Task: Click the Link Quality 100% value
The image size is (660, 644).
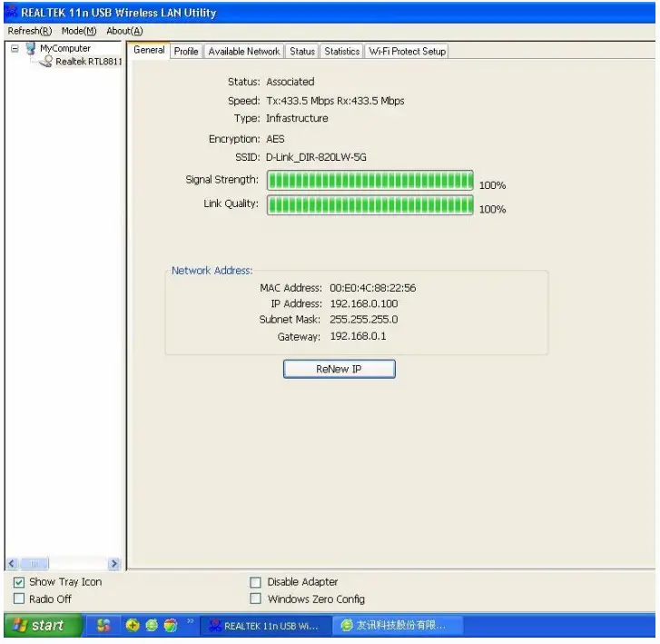Action: point(492,209)
